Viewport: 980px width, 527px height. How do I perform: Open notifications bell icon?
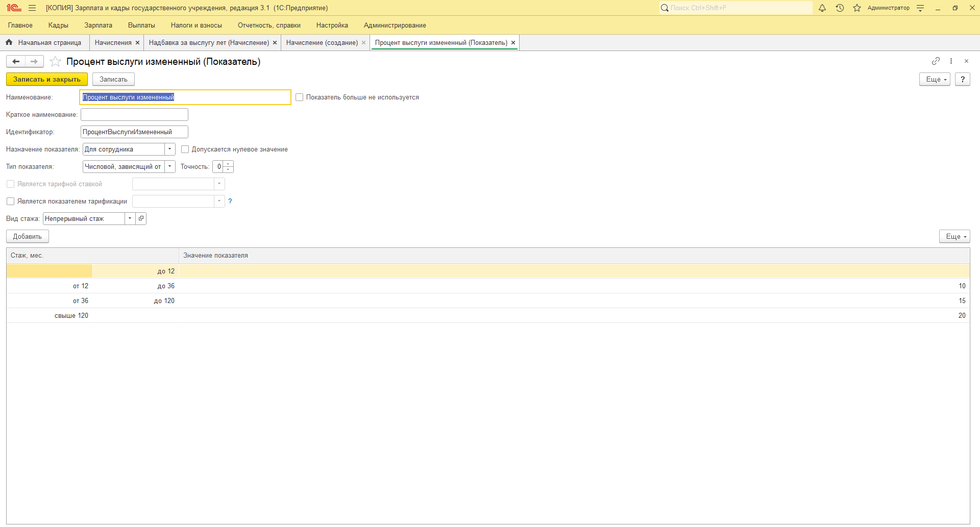(822, 8)
